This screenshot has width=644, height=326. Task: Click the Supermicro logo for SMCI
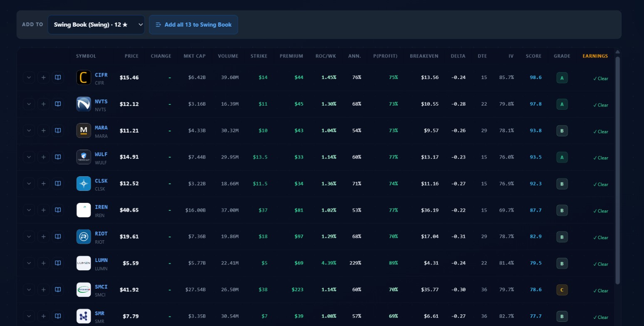pos(84,289)
